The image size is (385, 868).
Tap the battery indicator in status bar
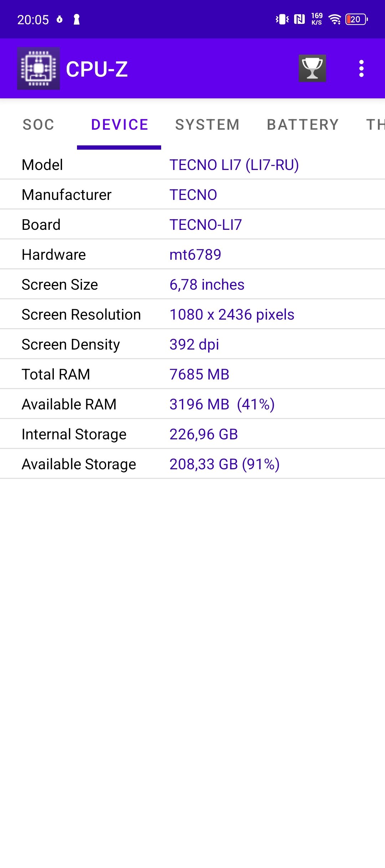pyautogui.click(x=356, y=19)
